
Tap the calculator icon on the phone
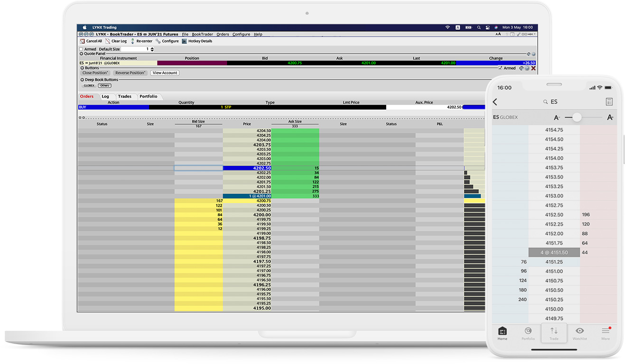(x=610, y=102)
